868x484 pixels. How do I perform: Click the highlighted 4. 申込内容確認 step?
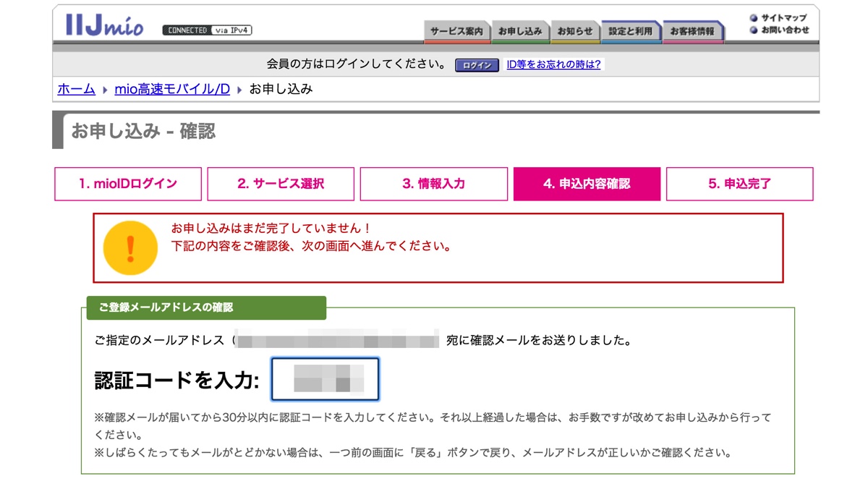[587, 184]
